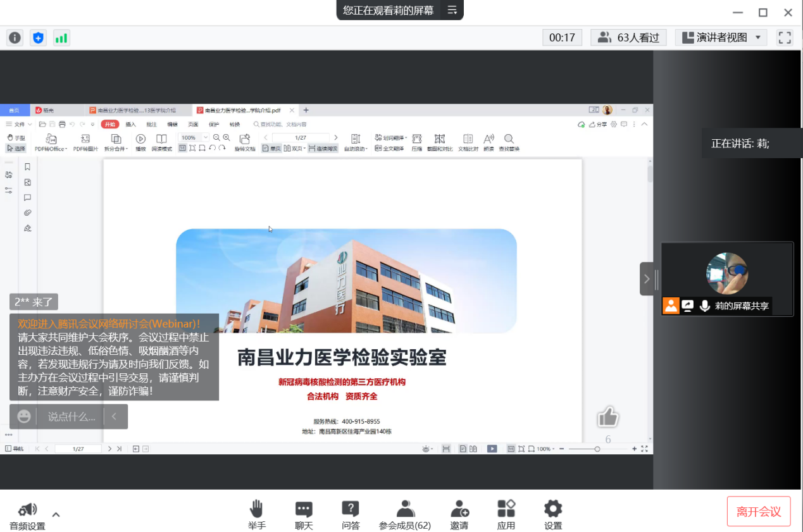Click the 说点什么 chat input box

point(73,416)
